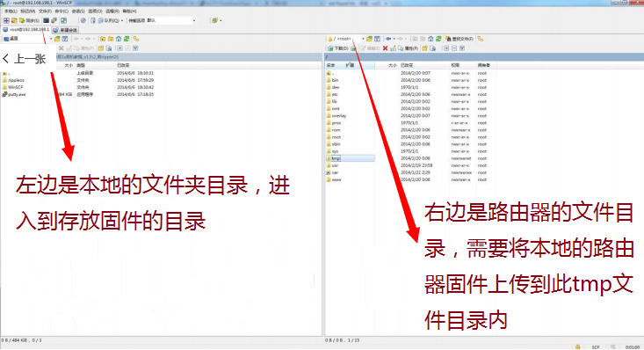Screen dimensions: 644x350
Task: Expand the transfer settings 默认 combo box
Action: [x=171, y=20]
